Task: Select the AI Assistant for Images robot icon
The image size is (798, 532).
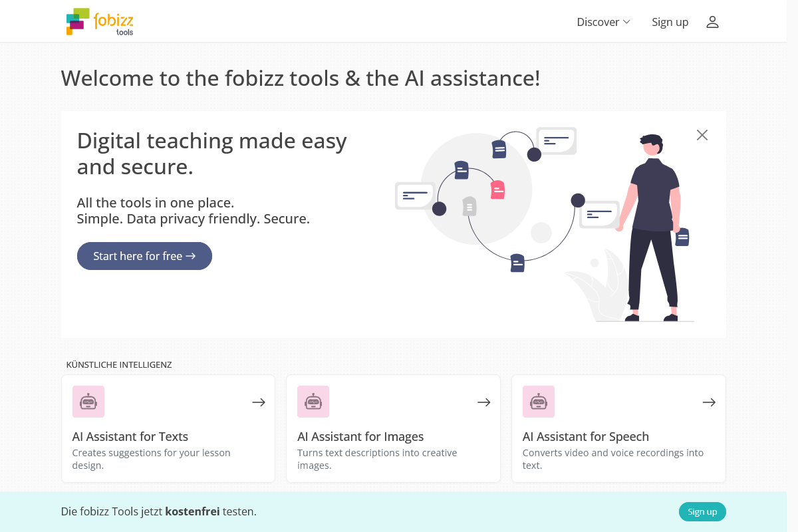Action: [313, 402]
